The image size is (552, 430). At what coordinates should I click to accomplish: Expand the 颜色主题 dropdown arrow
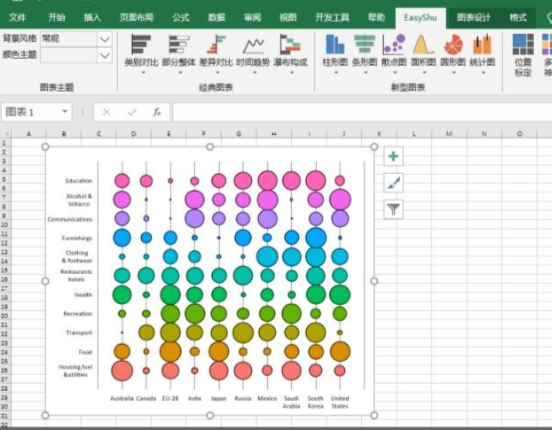(105, 55)
